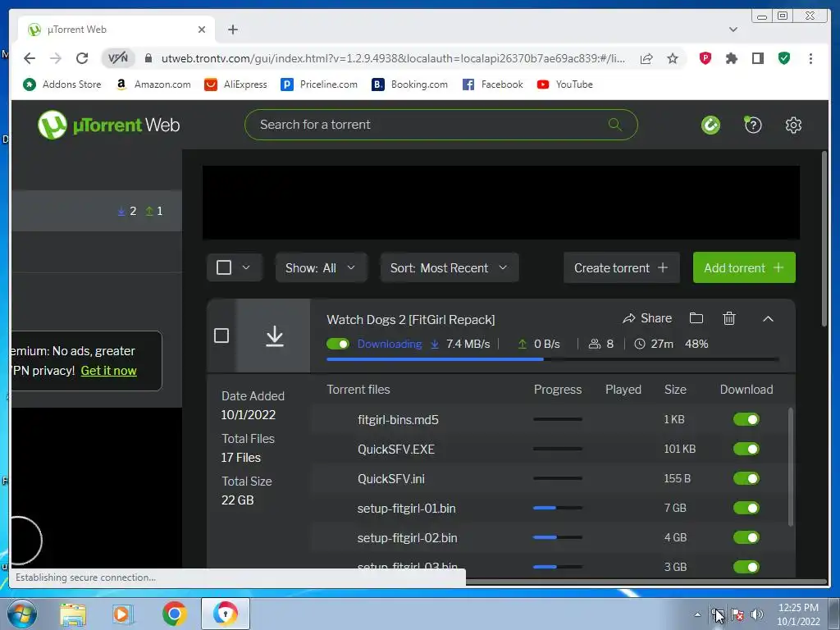The width and height of the screenshot is (840, 630).
Task: Open the select-all dropdown arrow
Action: [246, 267]
